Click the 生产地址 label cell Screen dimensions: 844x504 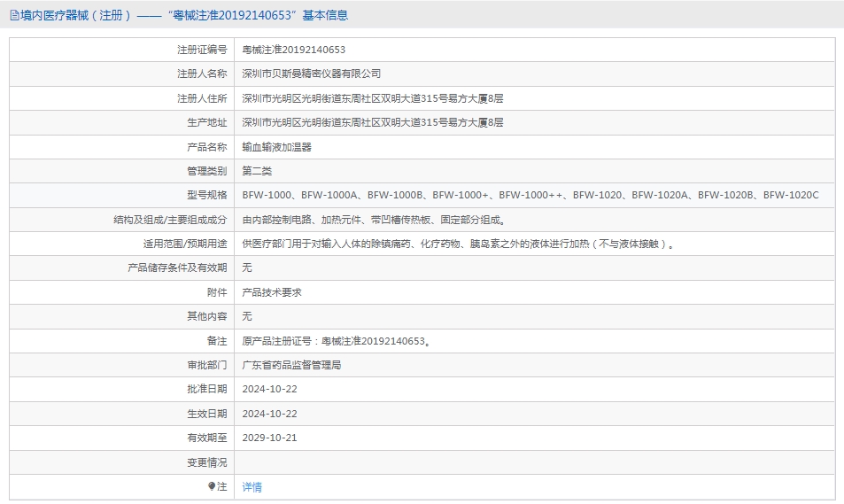(122, 122)
